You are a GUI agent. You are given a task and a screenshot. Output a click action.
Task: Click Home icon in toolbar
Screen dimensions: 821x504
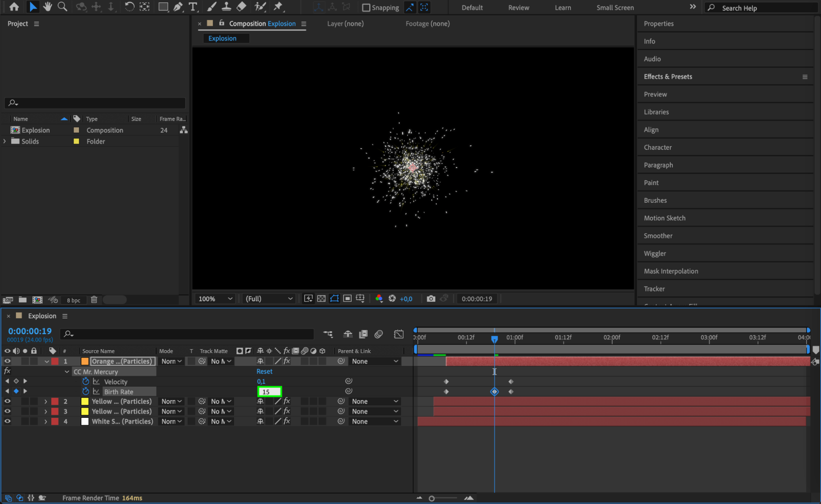pyautogui.click(x=14, y=7)
